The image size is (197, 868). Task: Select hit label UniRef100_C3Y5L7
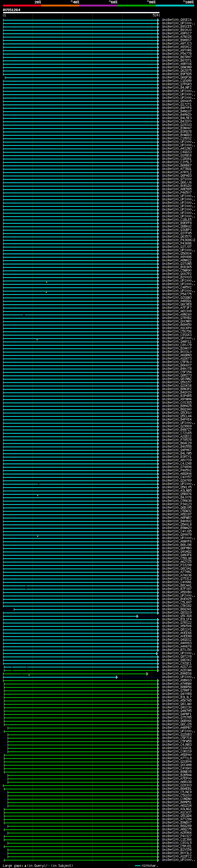point(177,162)
